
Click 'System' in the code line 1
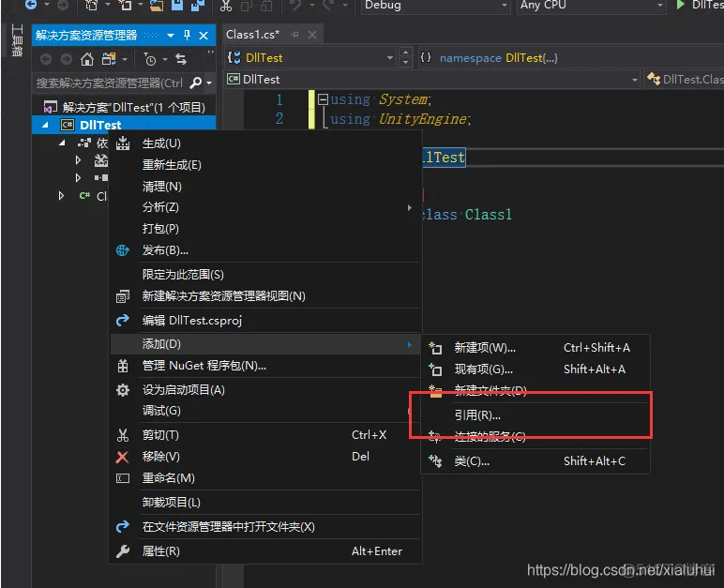click(x=403, y=99)
